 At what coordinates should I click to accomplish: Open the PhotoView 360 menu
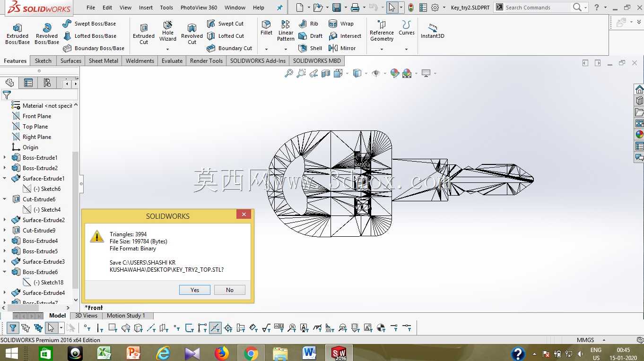point(199,8)
